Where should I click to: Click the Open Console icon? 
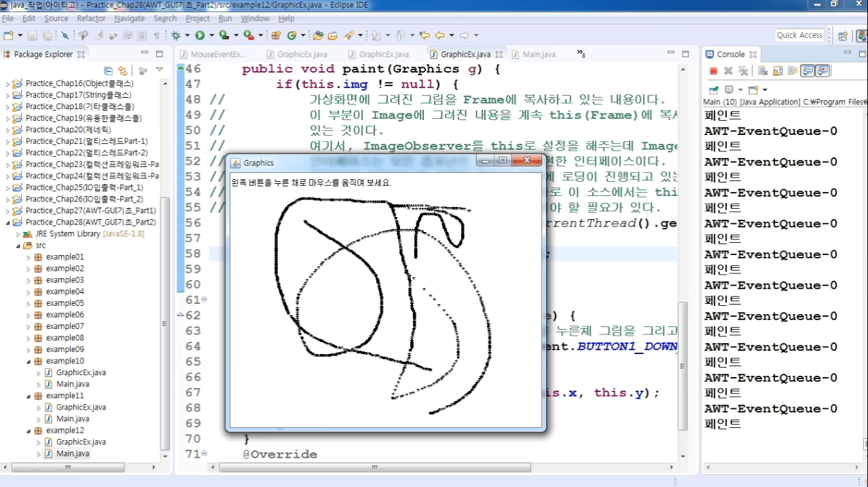tap(753, 90)
